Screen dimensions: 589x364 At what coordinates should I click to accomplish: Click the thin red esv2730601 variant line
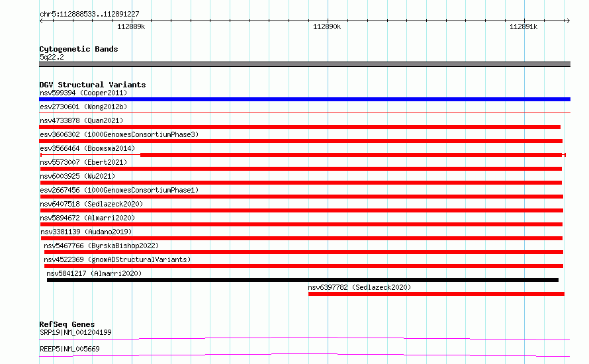pos(304,113)
